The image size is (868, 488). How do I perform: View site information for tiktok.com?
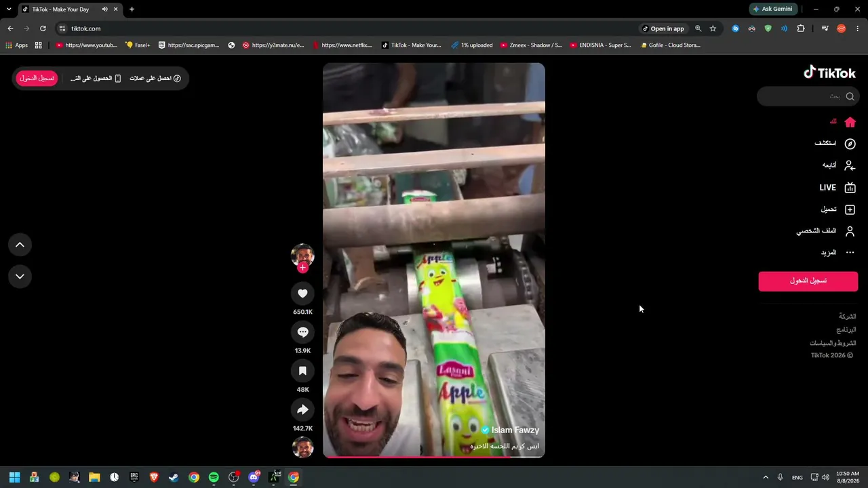click(x=62, y=28)
